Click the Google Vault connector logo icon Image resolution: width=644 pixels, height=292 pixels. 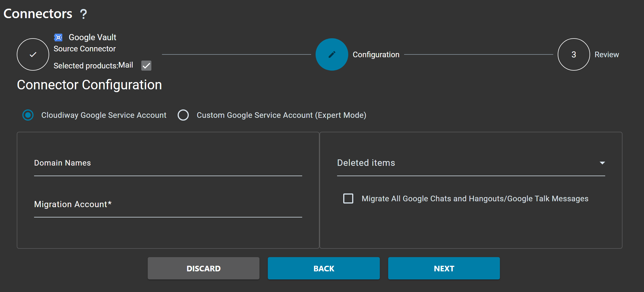(x=58, y=37)
